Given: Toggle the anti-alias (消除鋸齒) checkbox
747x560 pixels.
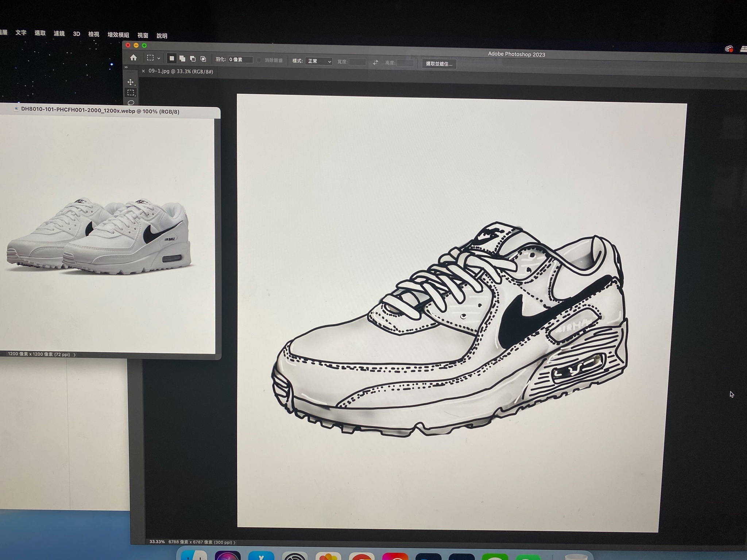Looking at the screenshot, I should point(259,60).
